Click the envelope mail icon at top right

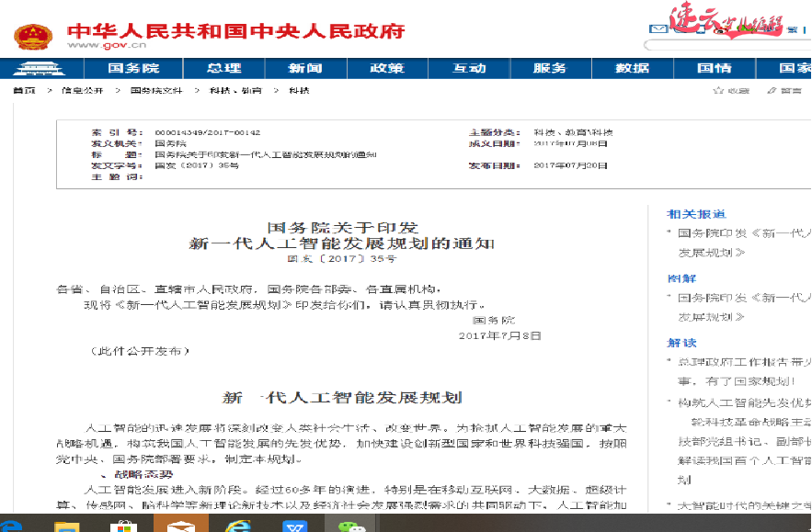[656, 28]
